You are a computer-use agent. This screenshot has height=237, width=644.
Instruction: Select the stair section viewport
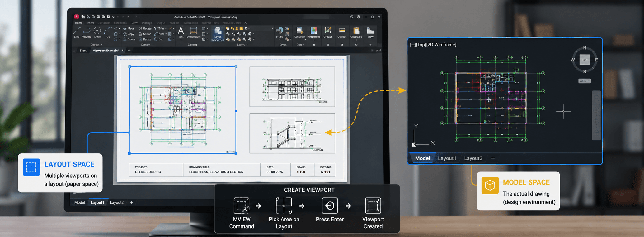click(292, 133)
